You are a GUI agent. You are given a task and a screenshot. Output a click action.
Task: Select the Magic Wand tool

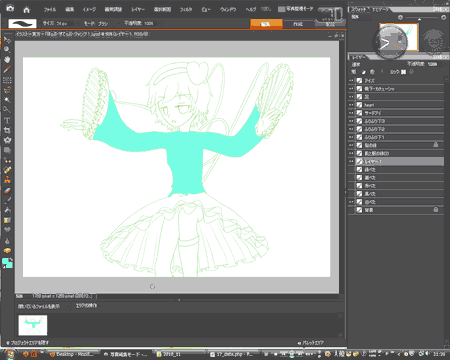pyautogui.click(x=7, y=100)
